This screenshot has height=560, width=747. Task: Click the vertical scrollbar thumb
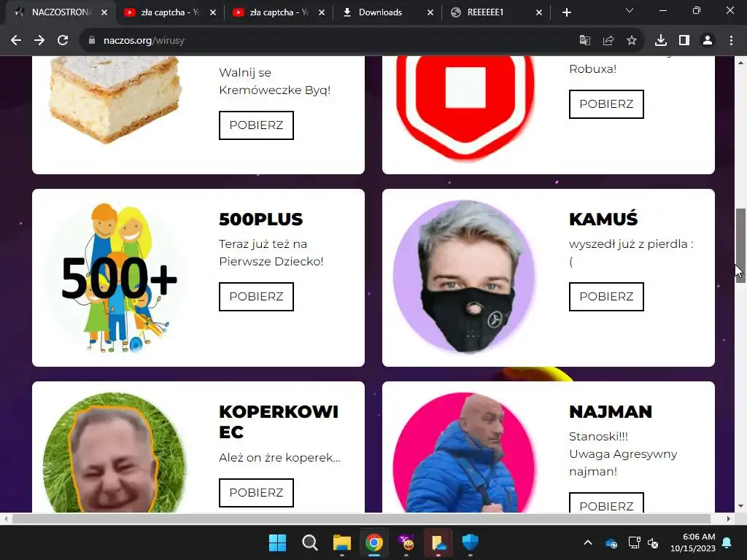click(x=741, y=246)
